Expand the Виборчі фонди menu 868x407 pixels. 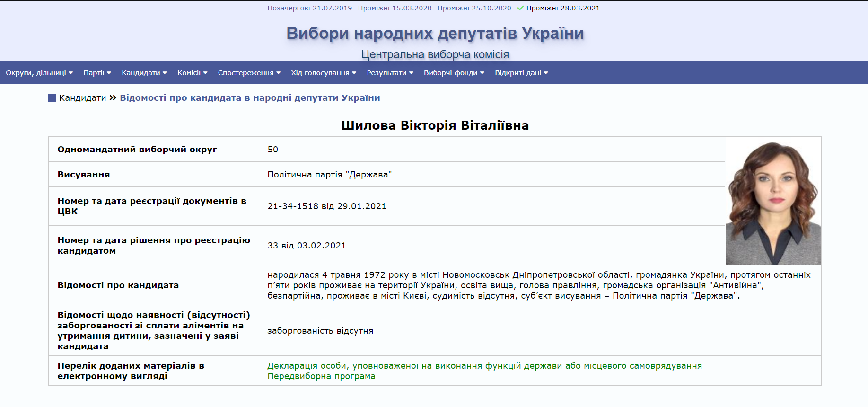coord(454,73)
